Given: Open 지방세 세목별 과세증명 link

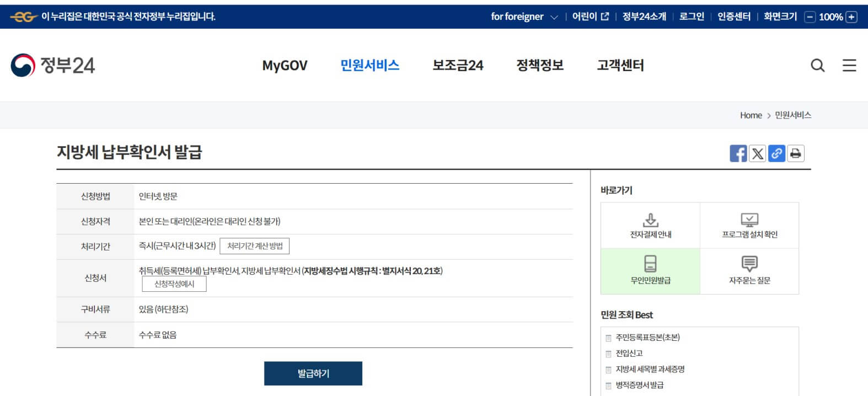Looking at the screenshot, I should (x=650, y=370).
